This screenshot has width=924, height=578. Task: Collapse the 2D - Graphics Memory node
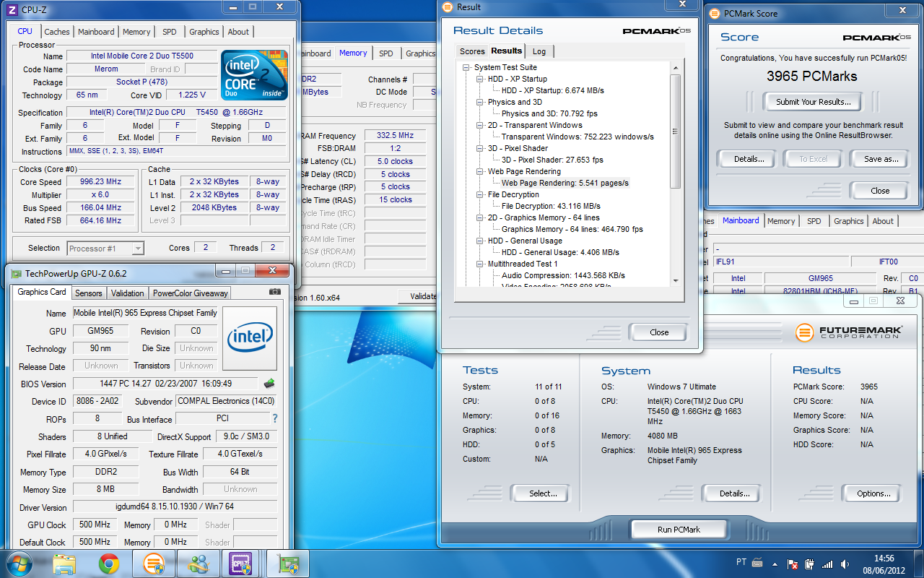480,217
